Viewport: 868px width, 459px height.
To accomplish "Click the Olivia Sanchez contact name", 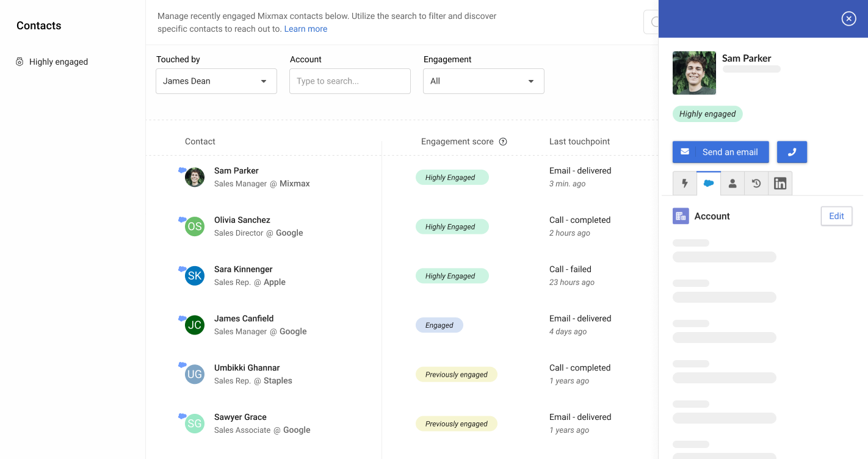I will [242, 220].
